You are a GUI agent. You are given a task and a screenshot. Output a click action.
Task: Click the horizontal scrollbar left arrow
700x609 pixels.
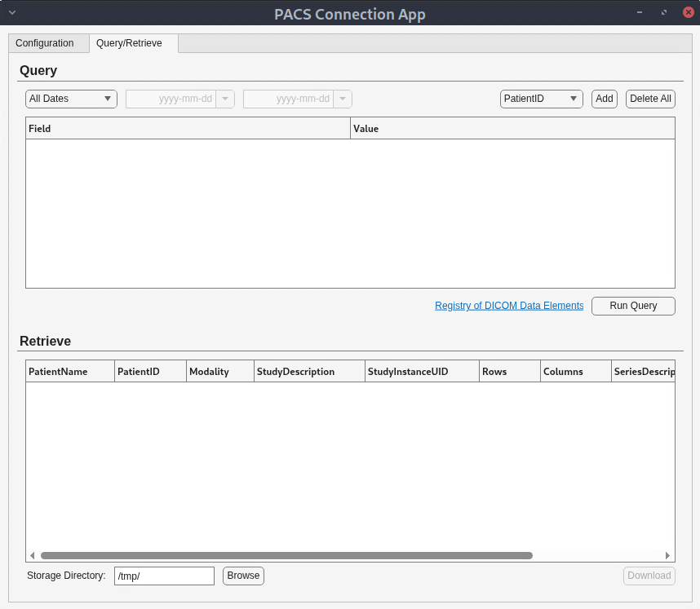[32, 555]
